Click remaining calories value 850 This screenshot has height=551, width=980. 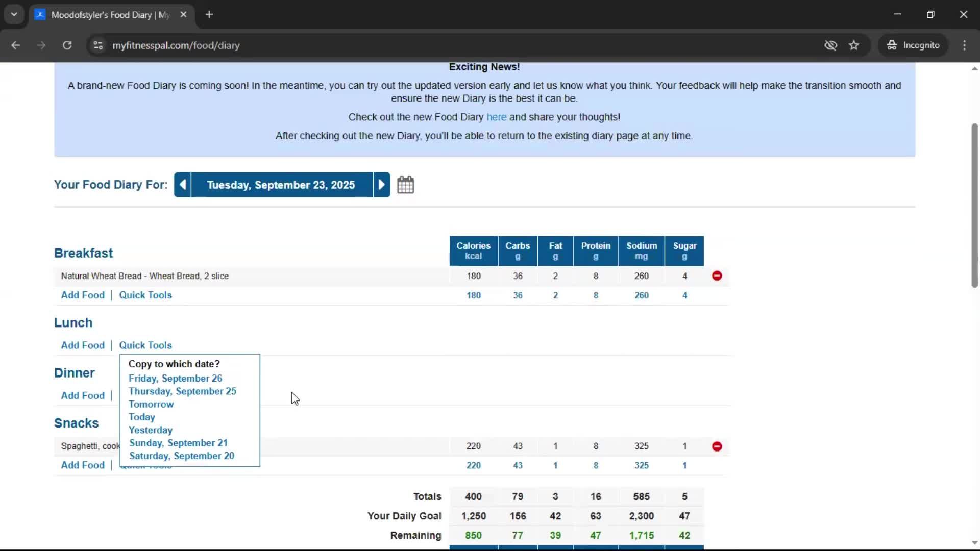click(473, 536)
